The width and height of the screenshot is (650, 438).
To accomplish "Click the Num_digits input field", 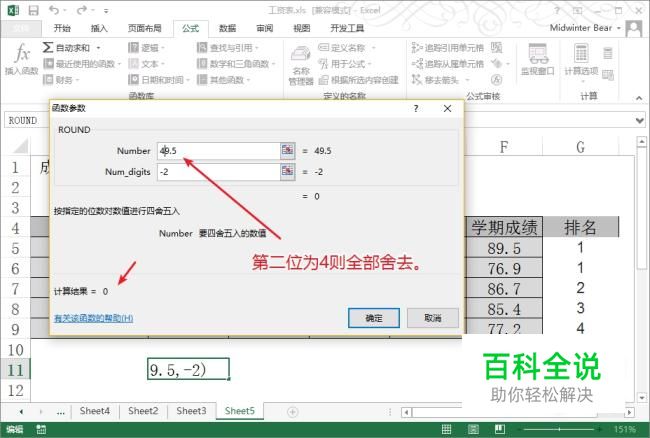I will (218, 172).
